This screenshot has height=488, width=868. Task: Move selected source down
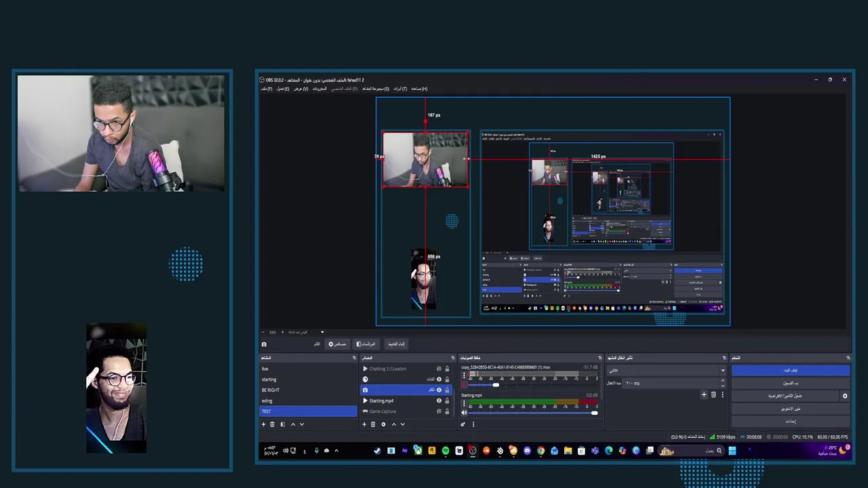[x=403, y=424]
